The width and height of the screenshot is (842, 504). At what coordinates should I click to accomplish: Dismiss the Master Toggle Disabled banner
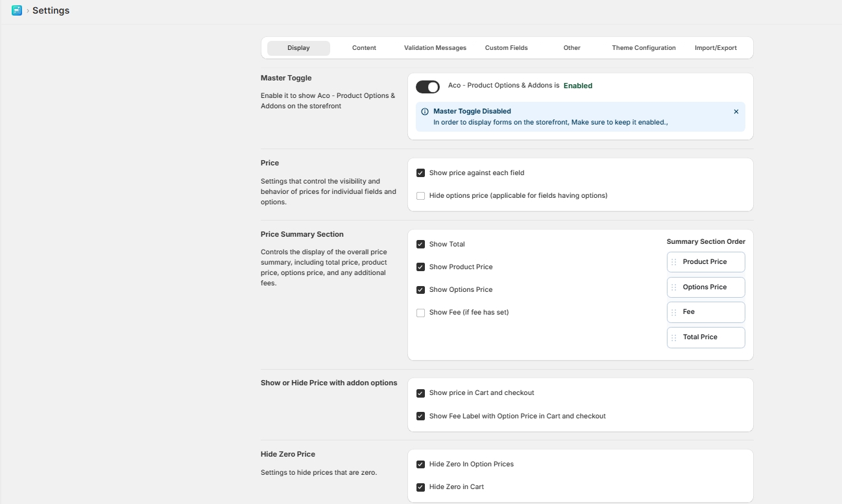(x=736, y=112)
